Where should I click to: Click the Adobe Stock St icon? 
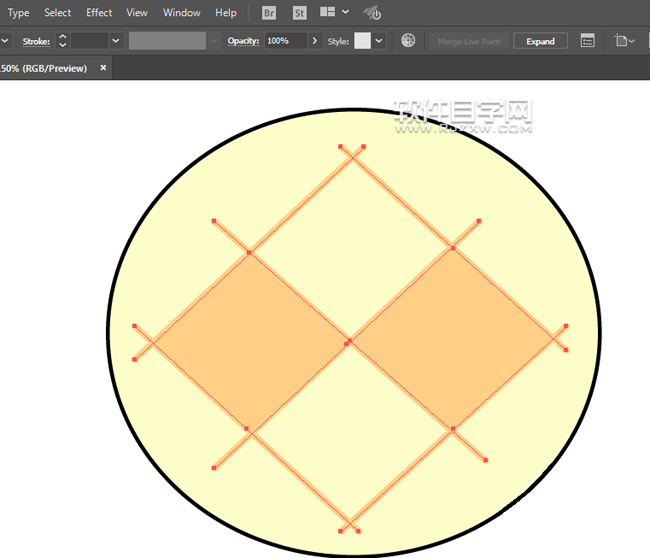(x=300, y=13)
